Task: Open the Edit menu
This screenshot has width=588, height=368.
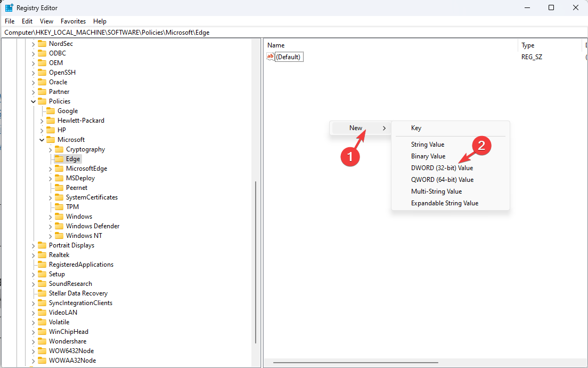Action: 27,21
